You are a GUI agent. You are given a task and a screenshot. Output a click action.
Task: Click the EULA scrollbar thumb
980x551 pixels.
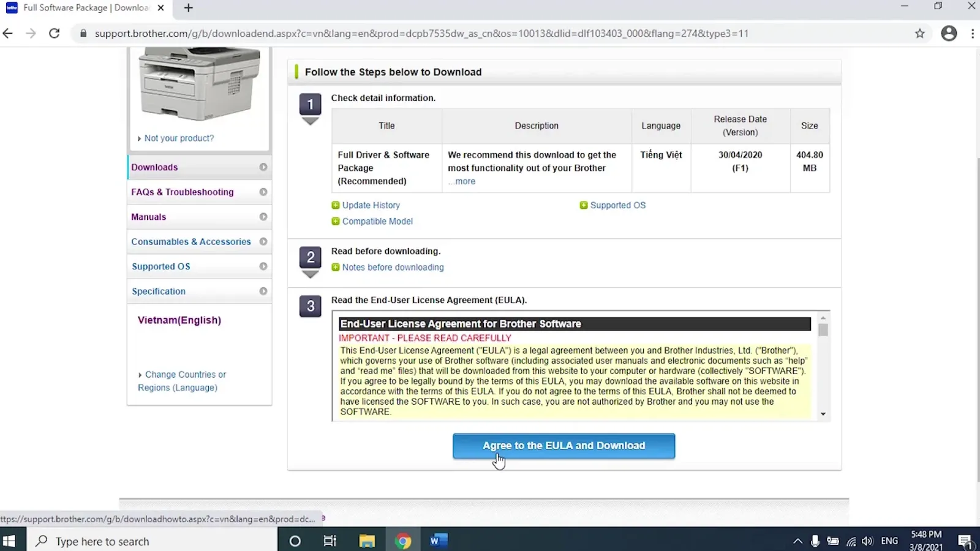click(x=823, y=330)
